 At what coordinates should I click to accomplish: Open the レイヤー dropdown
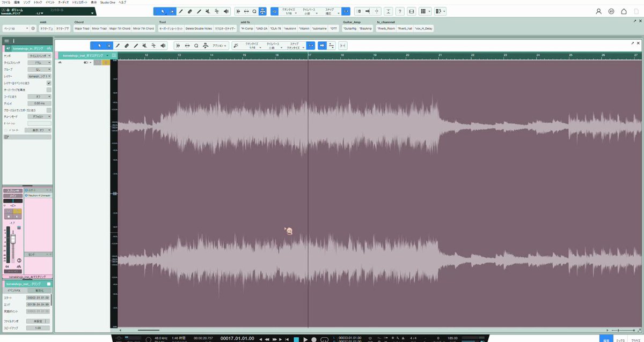pos(40,76)
